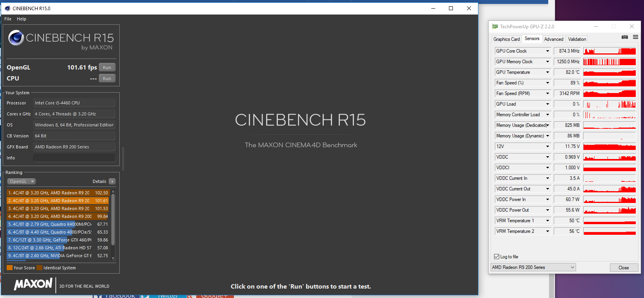The height and width of the screenshot is (298, 644).
Task: Click the 825 MB dedicated memory value
Action: click(x=567, y=125)
